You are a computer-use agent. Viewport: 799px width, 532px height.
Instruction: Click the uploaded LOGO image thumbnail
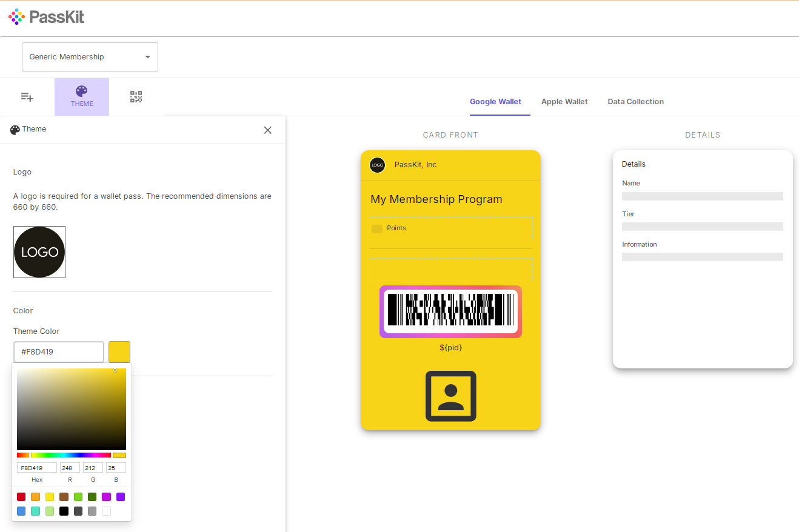[x=39, y=252]
